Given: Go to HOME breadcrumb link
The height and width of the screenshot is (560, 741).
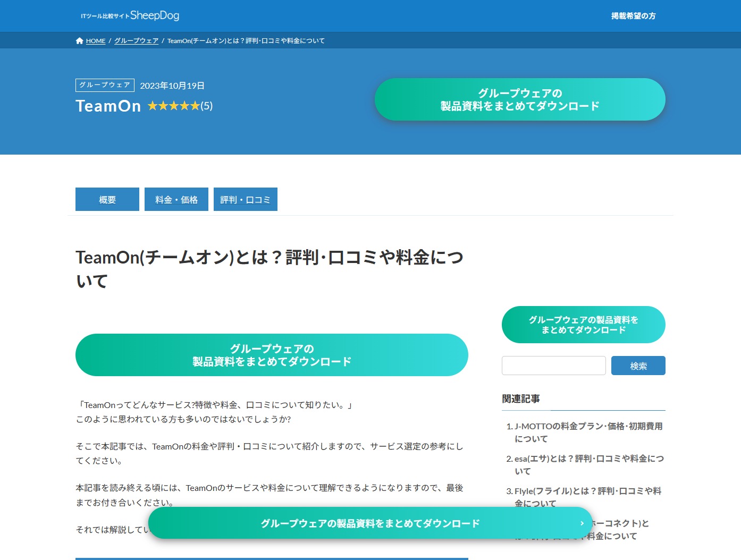Looking at the screenshot, I should [96, 41].
